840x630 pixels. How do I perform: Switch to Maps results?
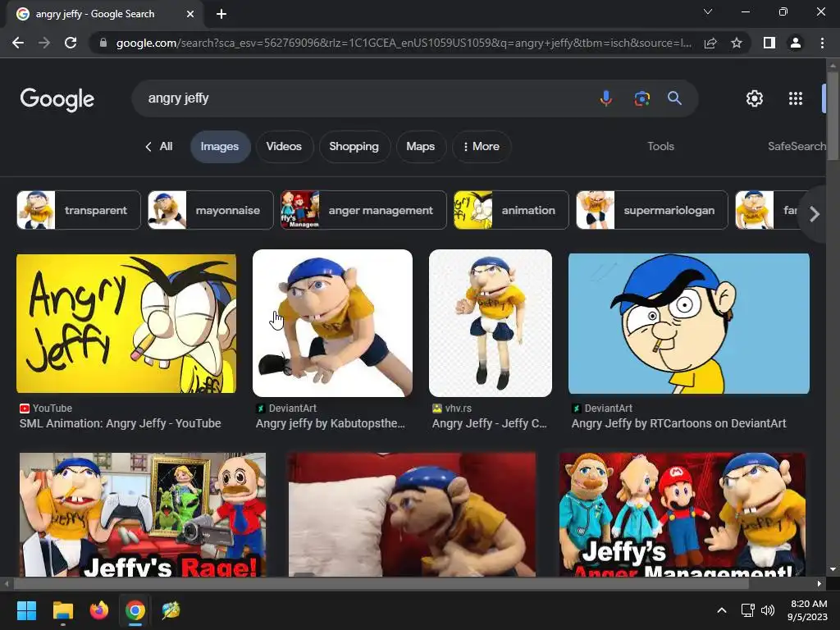(x=421, y=147)
